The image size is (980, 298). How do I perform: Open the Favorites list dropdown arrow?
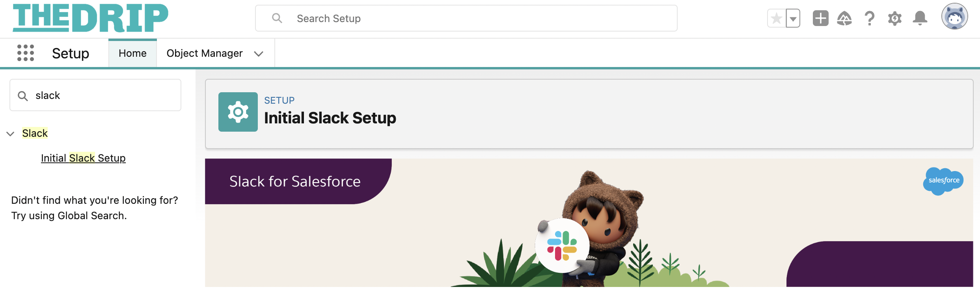click(x=793, y=18)
